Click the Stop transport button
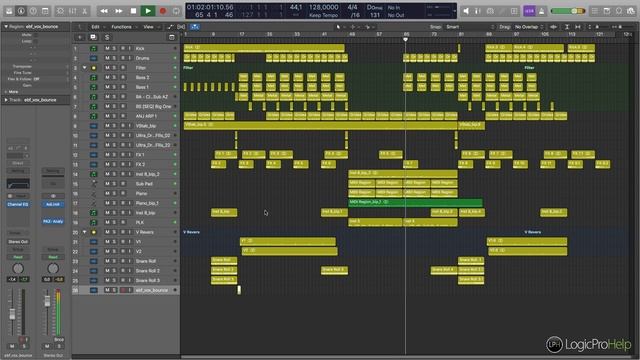 pyautogui.click(x=133, y=11)
